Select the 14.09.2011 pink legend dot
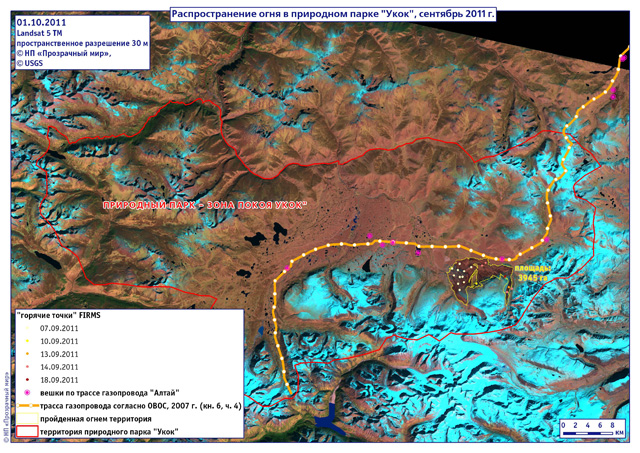Image resolution: width=640 pixels, height=453 pixels. (x=26, y=367)
